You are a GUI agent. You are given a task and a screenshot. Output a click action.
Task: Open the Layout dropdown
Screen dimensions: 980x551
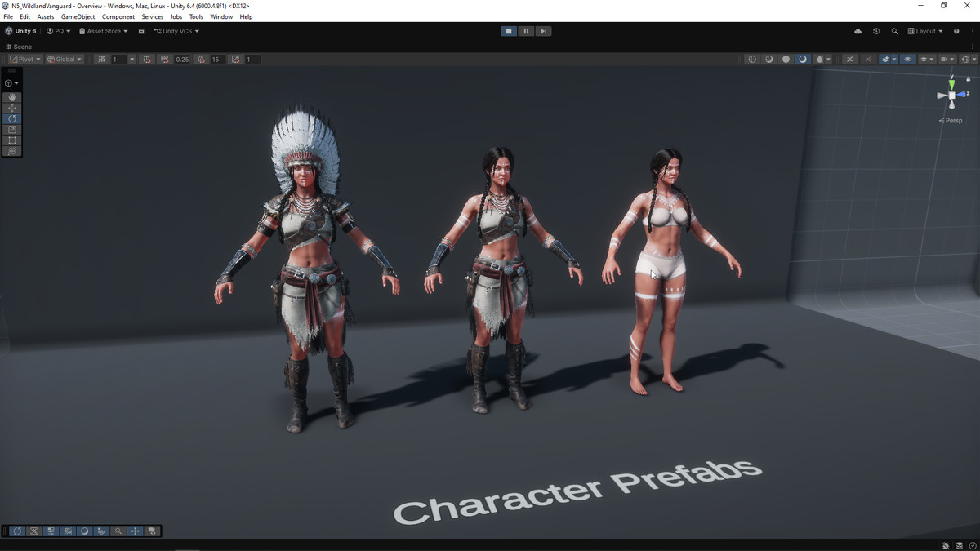click(925, 31)
